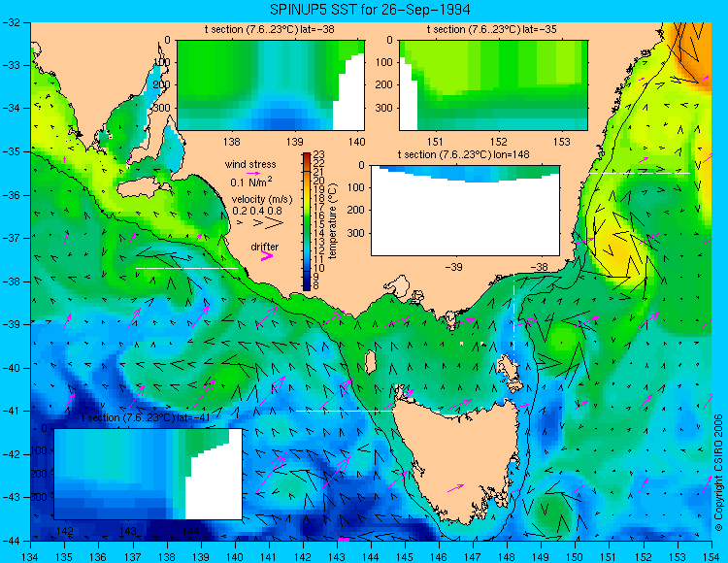Click Kangaroo Island on the map
Image resolution: width=728 pixels, height=563 pixels.
pyautogui.click(x=144, y=189)
